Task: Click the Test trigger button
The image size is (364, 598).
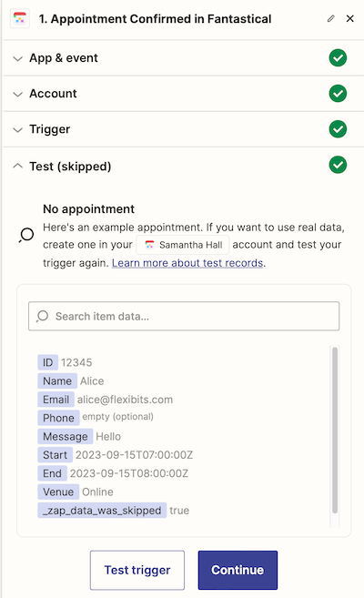Action: pyautogui.click(x=137, y=570)
